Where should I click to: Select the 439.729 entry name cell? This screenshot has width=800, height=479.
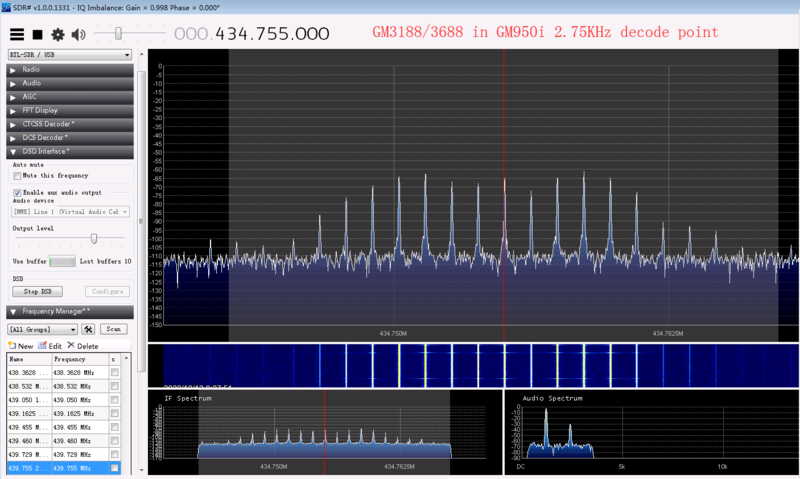pyautogui.click(x=30, y=455)
